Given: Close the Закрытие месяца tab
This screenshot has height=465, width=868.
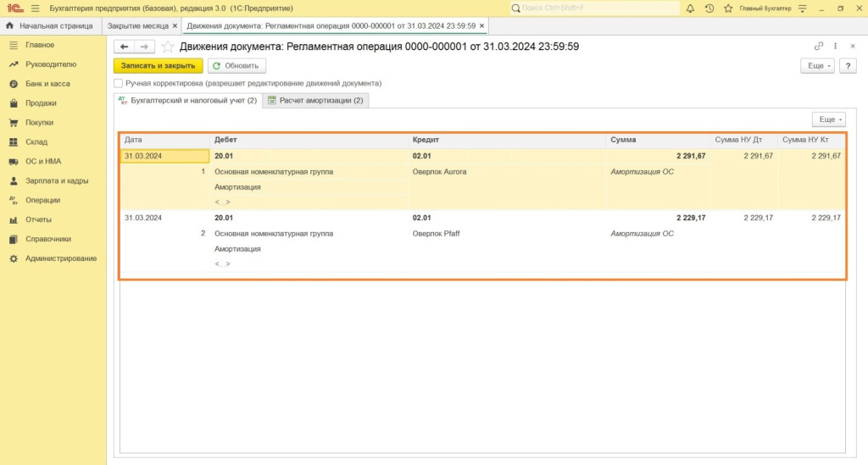Looking at the screenshot, I should (x=175, y=26).
